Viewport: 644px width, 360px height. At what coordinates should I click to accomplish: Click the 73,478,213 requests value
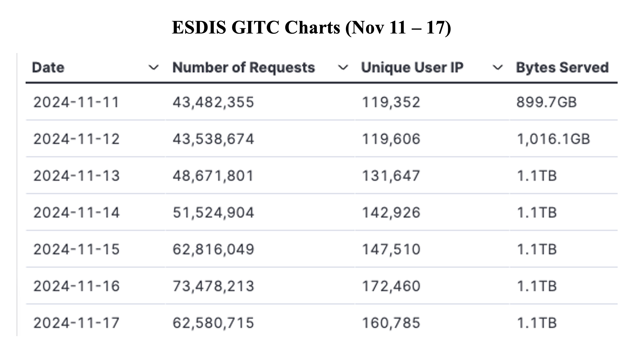[213, 286]
